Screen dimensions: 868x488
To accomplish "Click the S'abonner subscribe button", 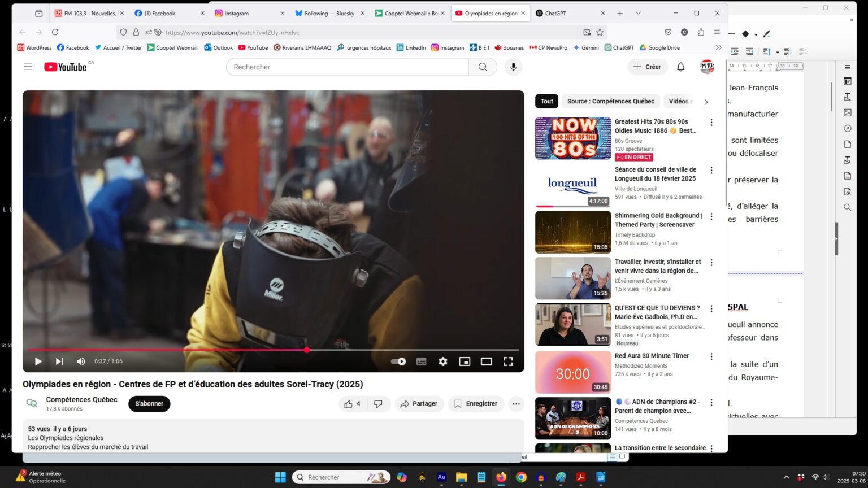I will [x=149, y=404].
